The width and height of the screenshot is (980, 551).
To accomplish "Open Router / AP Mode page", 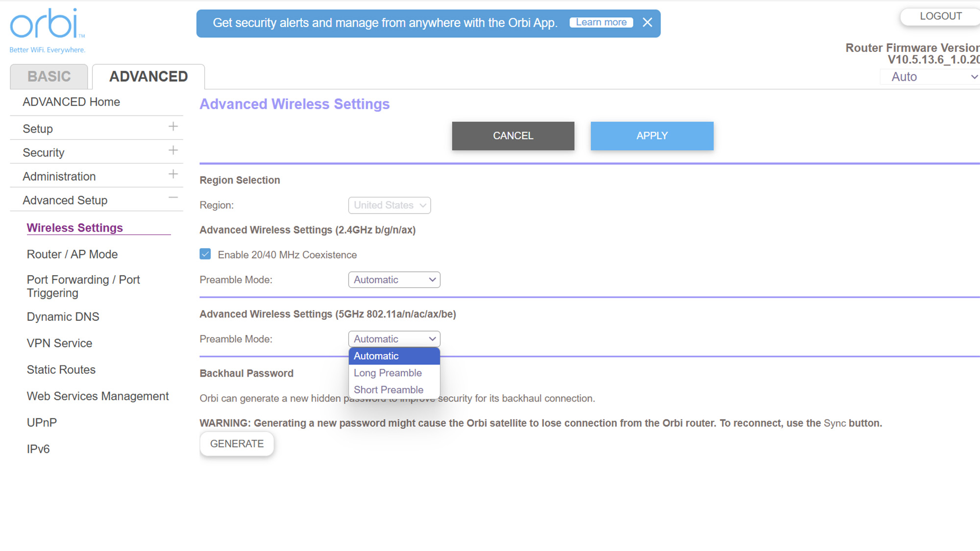I will [x=72, y=254].
